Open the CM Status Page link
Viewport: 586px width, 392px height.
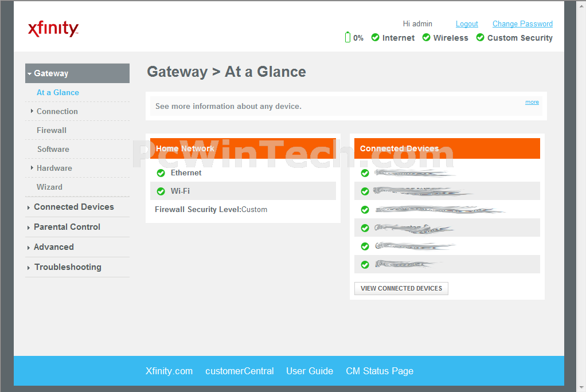tap(380, 371)
